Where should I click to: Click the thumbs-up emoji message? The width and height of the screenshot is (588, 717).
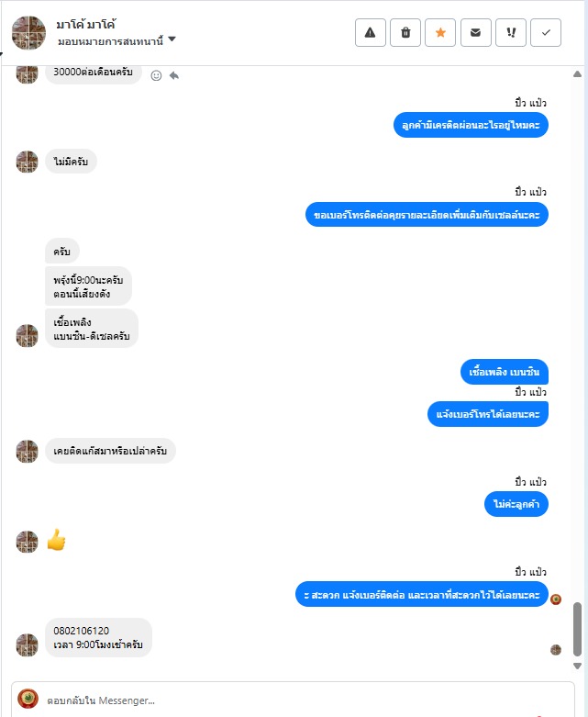pyautogui.click(x=57, y=540)
